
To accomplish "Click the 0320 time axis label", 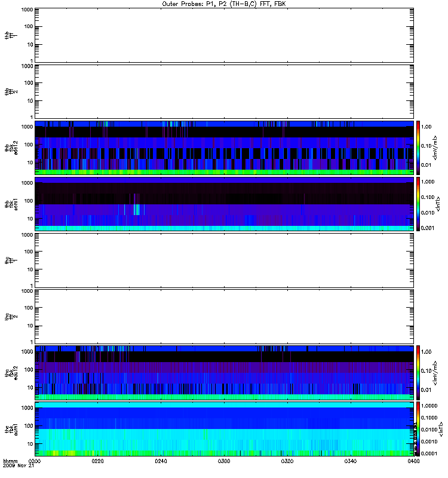I will (287, 461).
